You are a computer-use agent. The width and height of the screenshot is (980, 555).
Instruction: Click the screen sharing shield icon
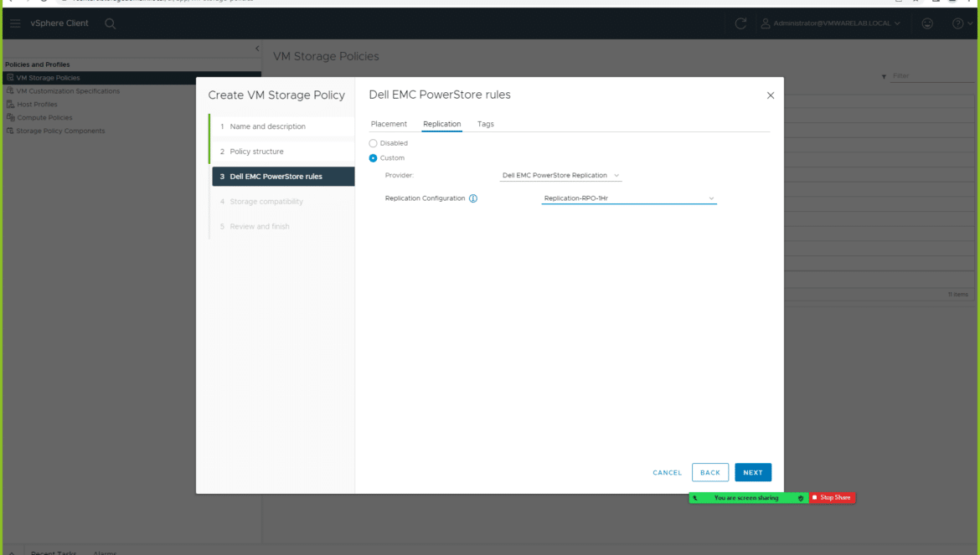tap(801, 498)
